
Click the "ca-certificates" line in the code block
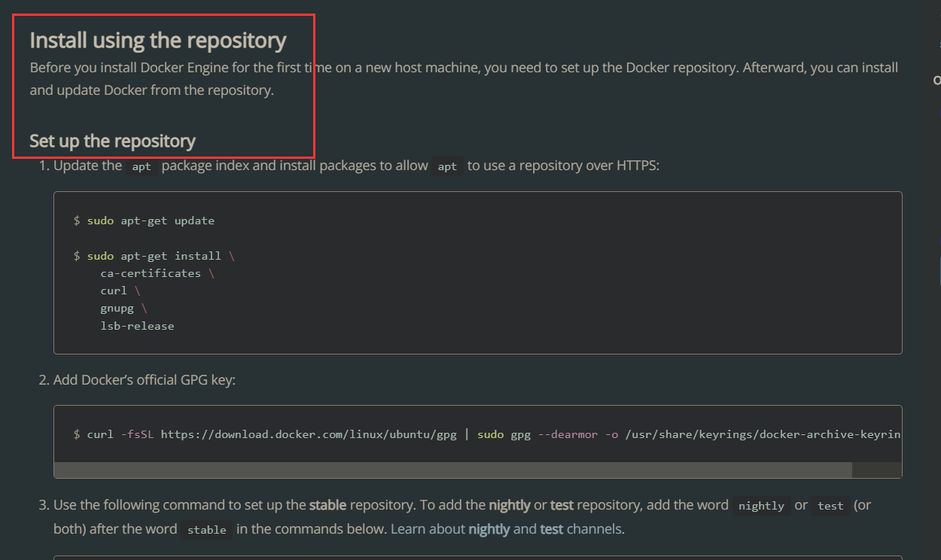click(x=151, y=273)
